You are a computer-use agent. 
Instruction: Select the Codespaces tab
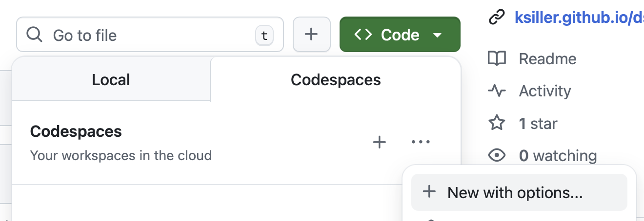[x=336, y=79]
